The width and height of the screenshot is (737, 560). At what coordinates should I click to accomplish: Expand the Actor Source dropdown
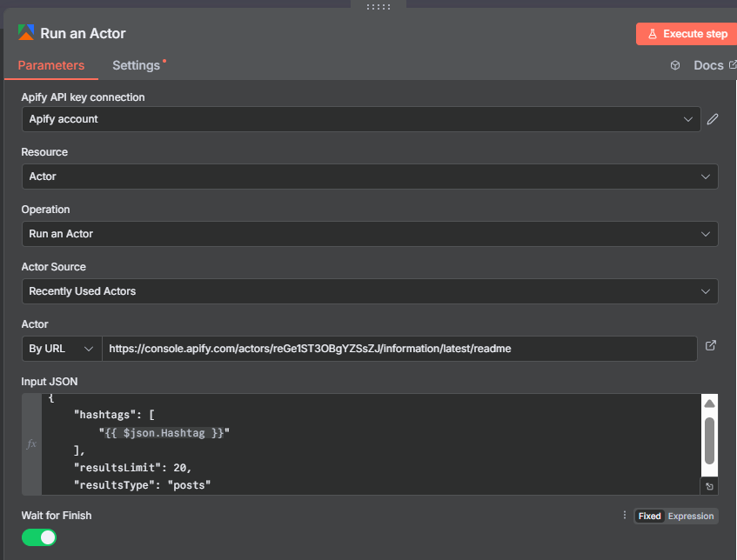point(370,291)
